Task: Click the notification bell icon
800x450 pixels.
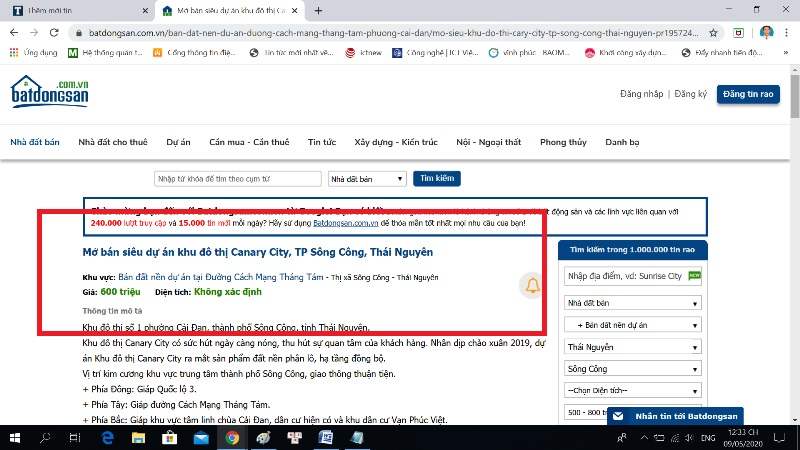Action: click(532, 287)
